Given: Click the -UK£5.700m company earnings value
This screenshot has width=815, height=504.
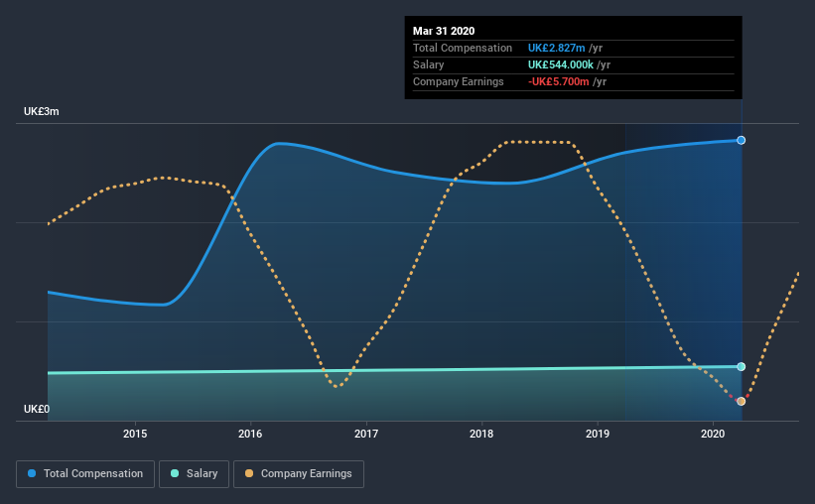Looking at the screenshot, I should coord(558,82).
